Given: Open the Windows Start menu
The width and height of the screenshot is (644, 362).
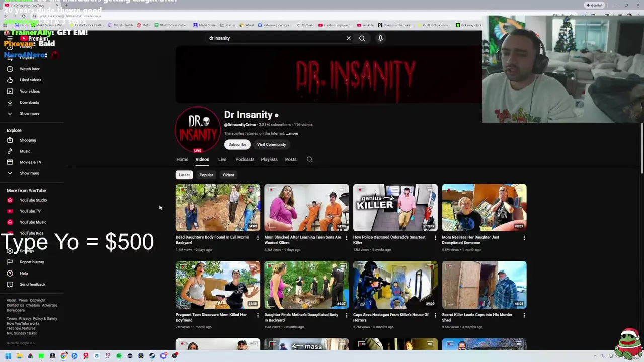Looking at the screenshot, I should pyautogui.click(x=8, y=356).
